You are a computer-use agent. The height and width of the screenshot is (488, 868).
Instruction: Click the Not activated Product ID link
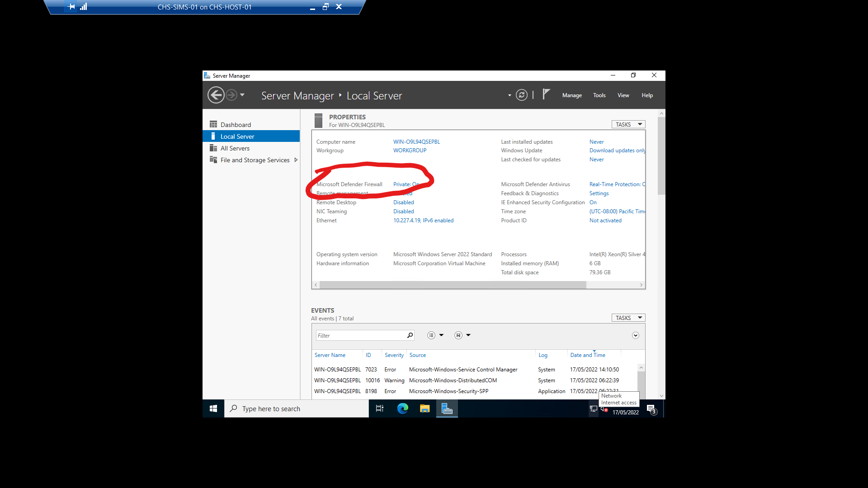click(605, 221)
